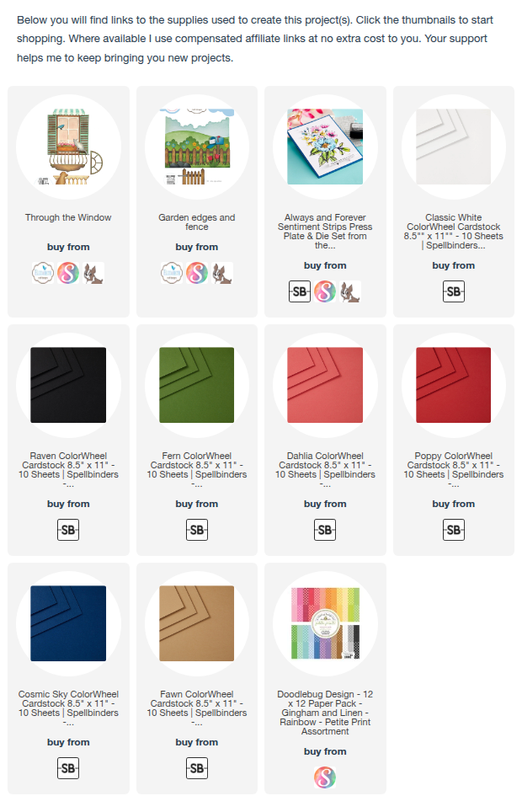Screen dimensions: 522x812
Task: Click Scrapbook.com icon under Through the Window
Action: click(68, 273)
